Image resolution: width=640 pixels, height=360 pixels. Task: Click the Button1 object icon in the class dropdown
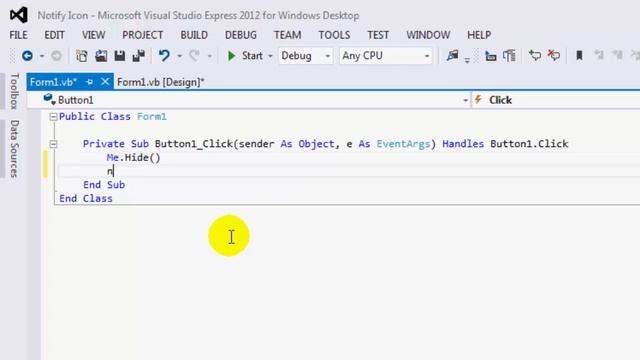pos(49,99)
